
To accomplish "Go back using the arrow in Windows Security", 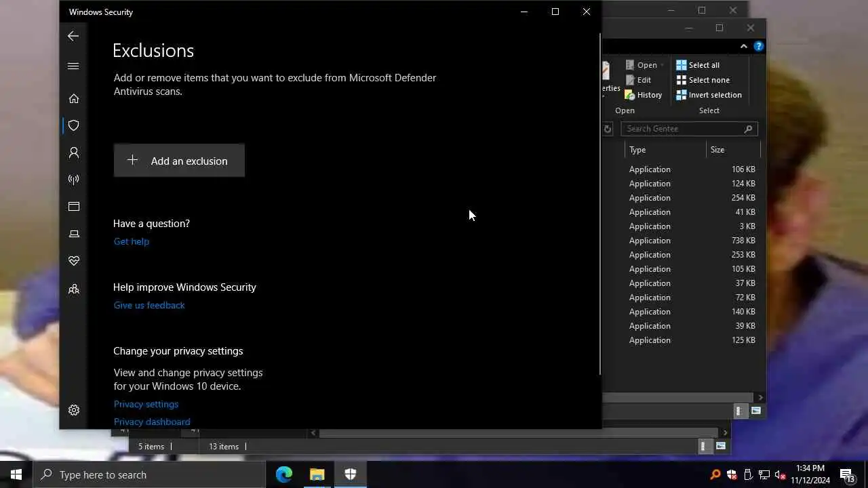I will (73, 36).
